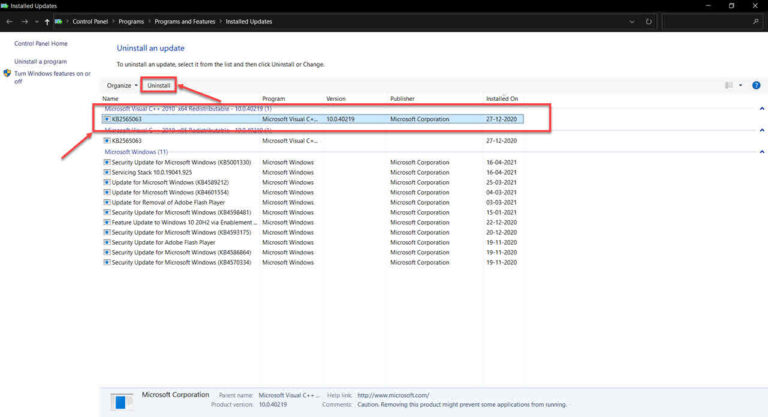Sort by the Publisher column header
This screenshot has height=417, width=768.
[402, 98]
